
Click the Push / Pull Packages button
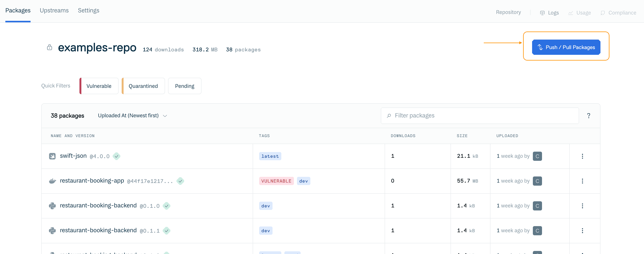(x=566, y=47)
